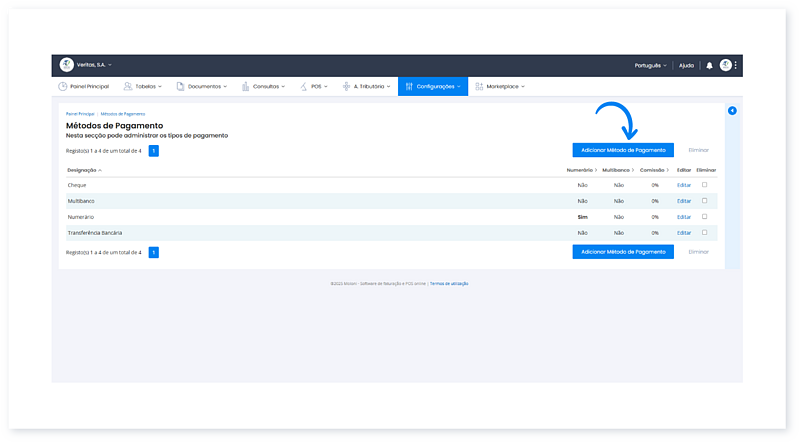This screenshot has height=443, width=800.
Task: Tick the Eliminar checkbox for Cheque
Action: click(705, 185)
